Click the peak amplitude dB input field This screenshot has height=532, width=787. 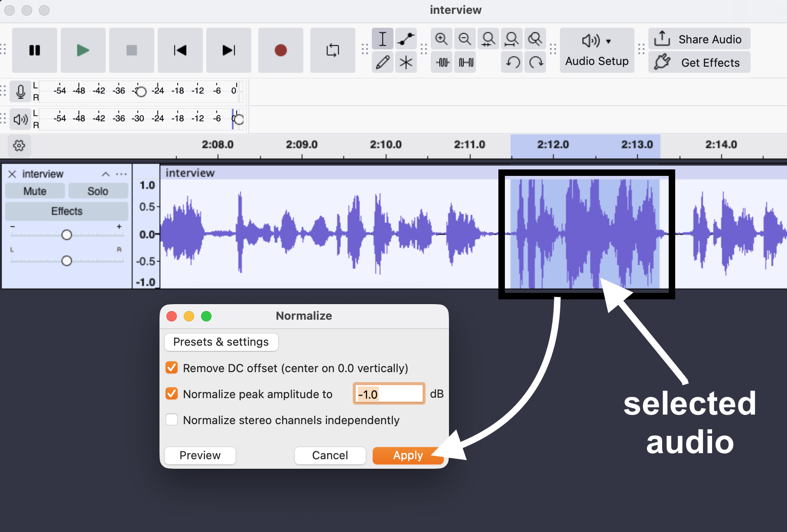coord(389,394)
